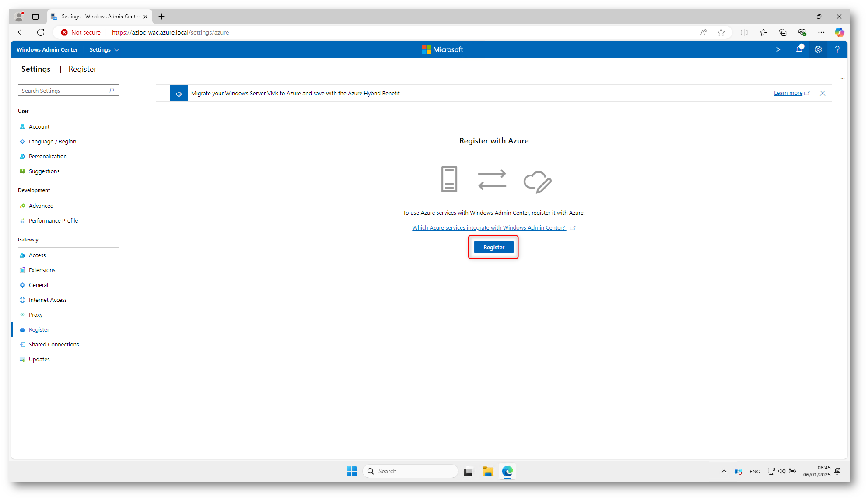Click the Microsoft logo in header

(x=442, y=50)
